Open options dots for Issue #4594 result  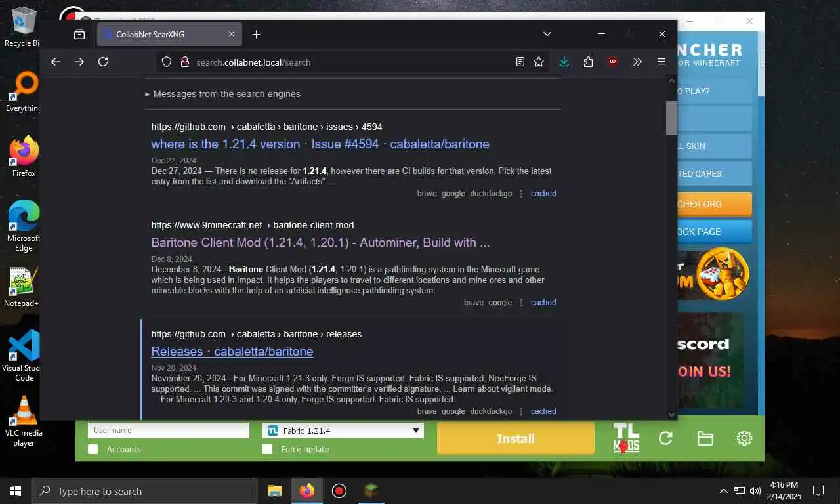[522, 194]
